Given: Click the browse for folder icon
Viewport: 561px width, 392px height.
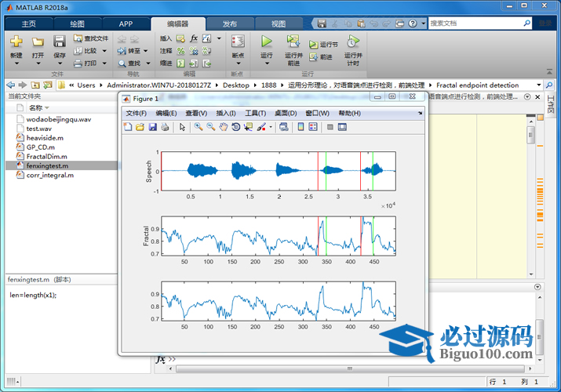Looking at the screenshot, I should [x=48, y=85].
